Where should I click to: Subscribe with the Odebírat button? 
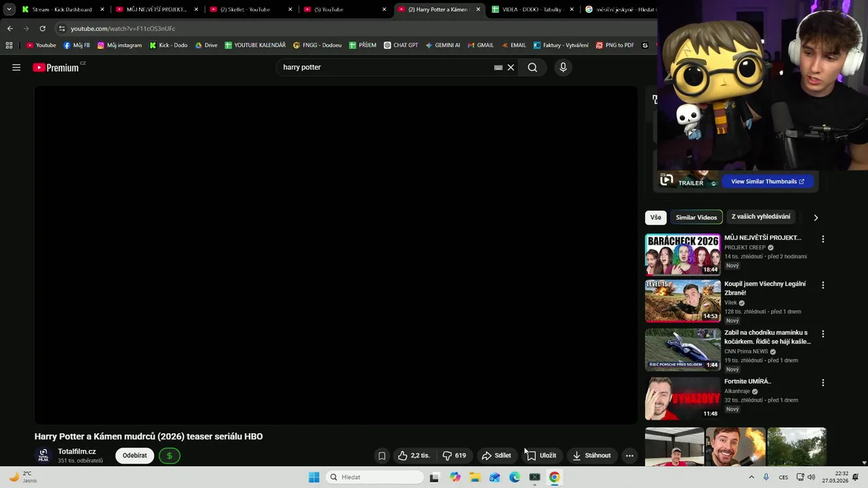click(x=134, y=455)
